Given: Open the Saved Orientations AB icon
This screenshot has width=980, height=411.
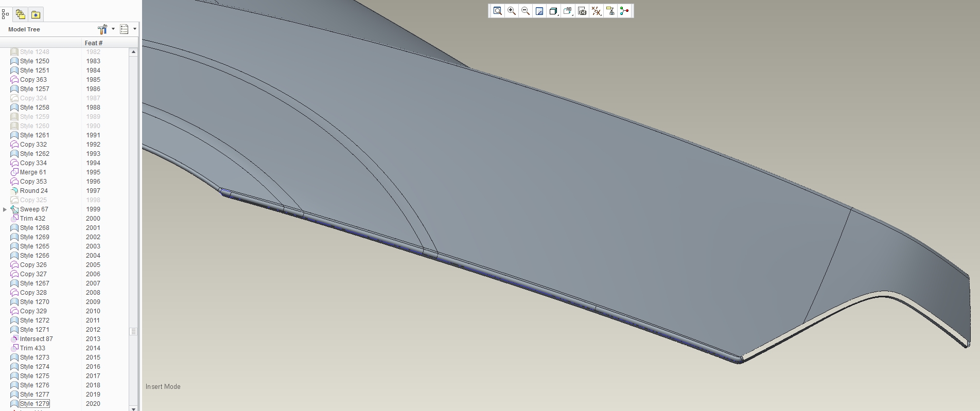Looking at the screenshot, I should click(568, 11).
